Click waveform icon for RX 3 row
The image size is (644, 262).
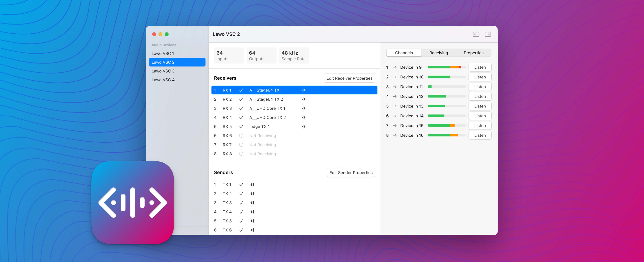coord(304,108)
